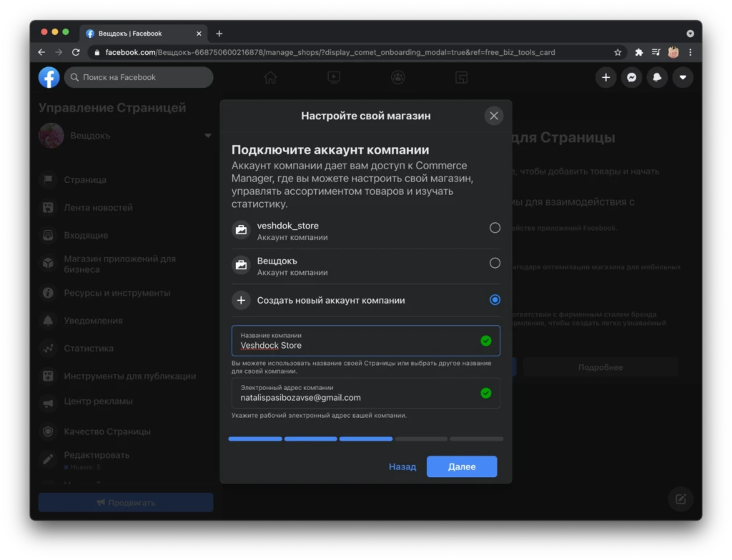Screen dimensions: 732x560
Task: Click the Уведомления bell icon in sidebar
Action: (48, 321)
